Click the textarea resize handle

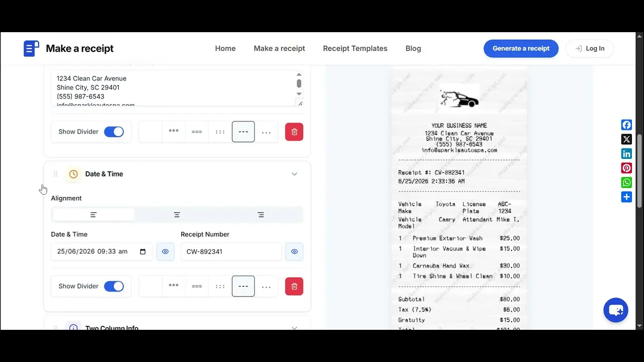tap(300, 103)
